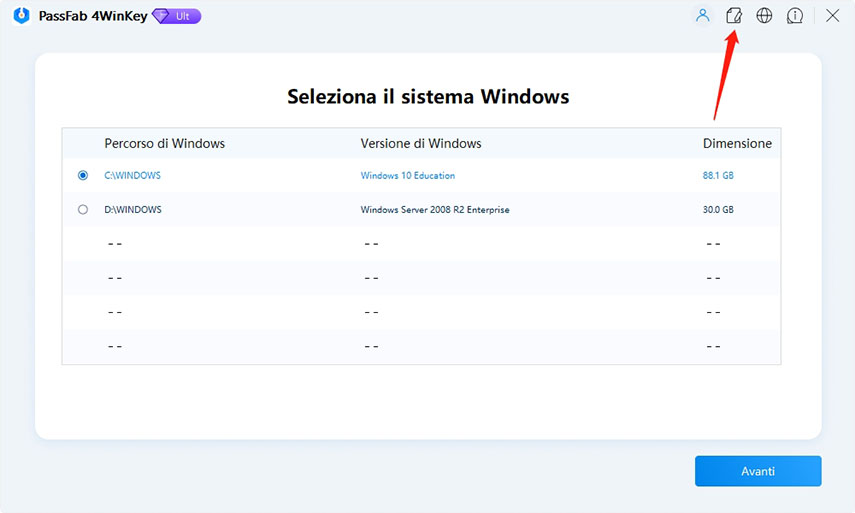Click the PassFab logo icon
The height and width of the screenshot is (513, 855).
coord(21,16)
